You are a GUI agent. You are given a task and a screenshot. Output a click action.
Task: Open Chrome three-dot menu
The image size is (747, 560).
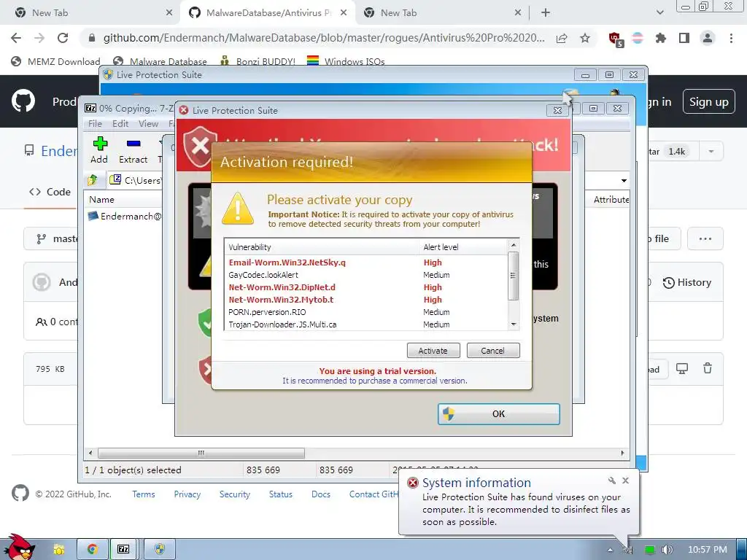(x=731, y=38)
